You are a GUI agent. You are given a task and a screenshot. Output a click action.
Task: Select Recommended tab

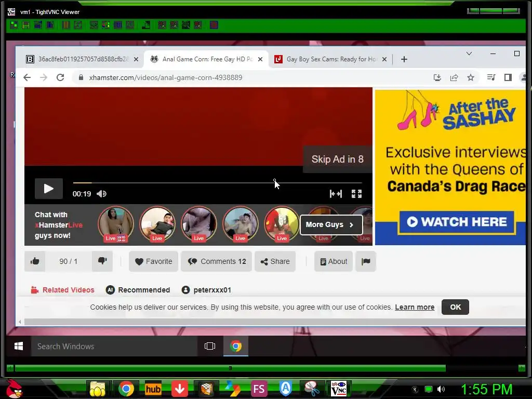[x=138, y=290]
